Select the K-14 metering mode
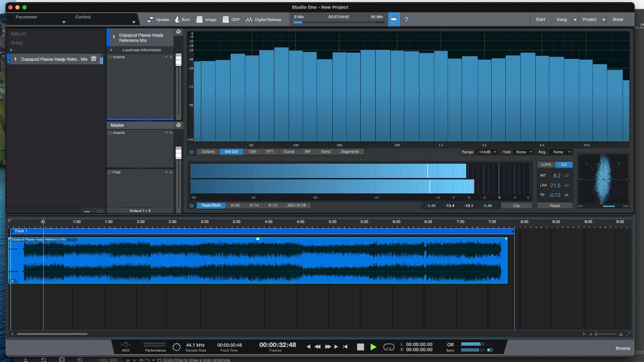The height and width of the screenshot is (362, 644). (254, 205)
